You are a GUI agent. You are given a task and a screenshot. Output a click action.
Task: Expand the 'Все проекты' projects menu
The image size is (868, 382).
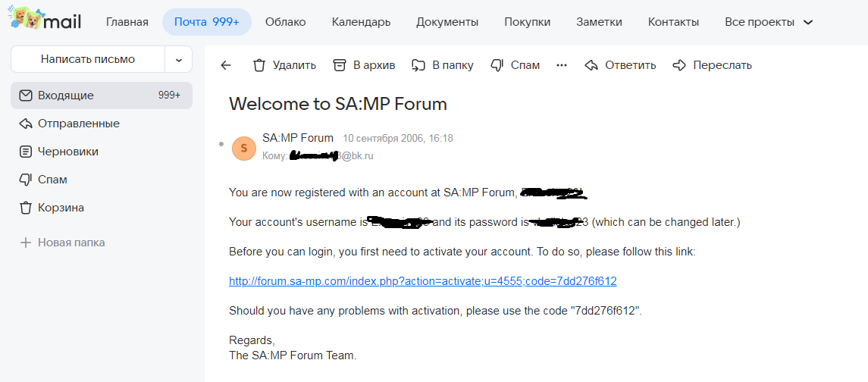click(769, 22)
